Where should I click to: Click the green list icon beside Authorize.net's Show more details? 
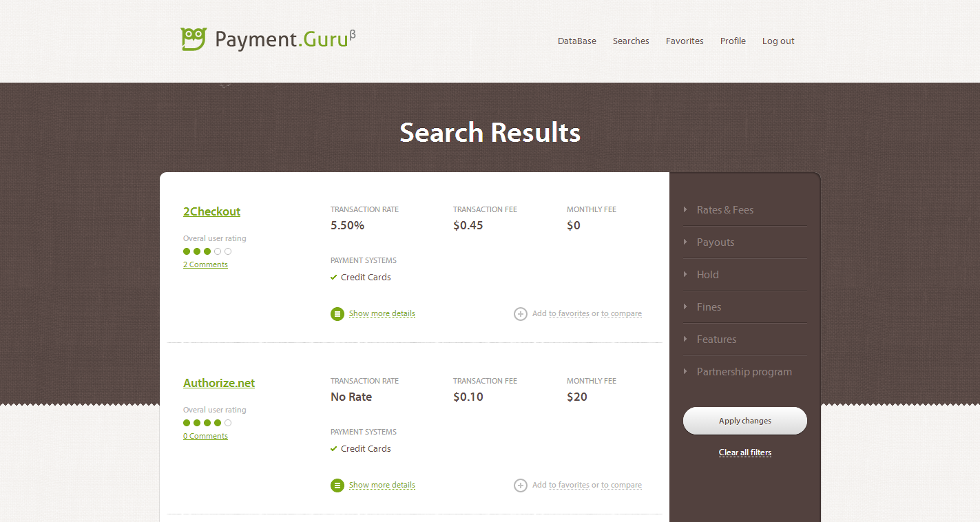[337, 486]
